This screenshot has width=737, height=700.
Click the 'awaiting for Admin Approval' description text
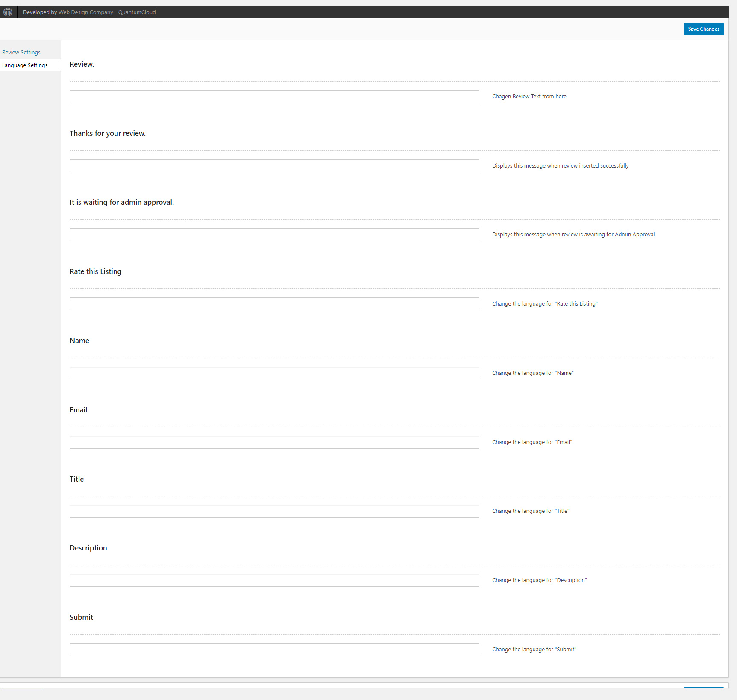(x=573, y=235)
